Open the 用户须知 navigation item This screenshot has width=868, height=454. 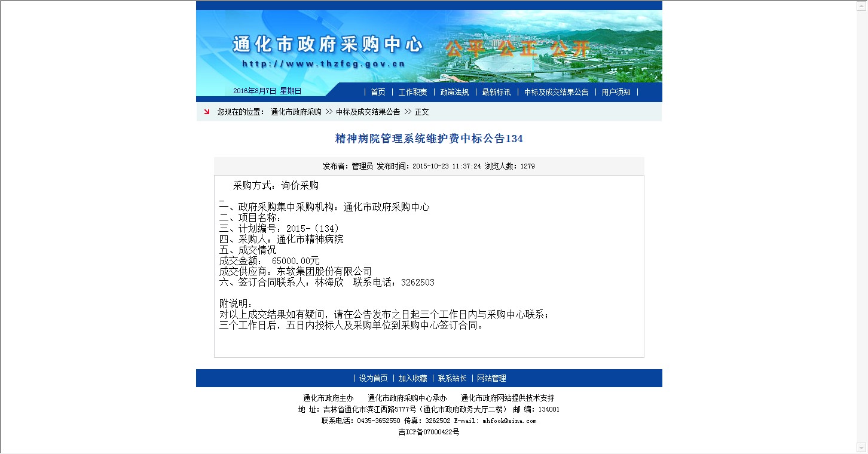[616, 92]
